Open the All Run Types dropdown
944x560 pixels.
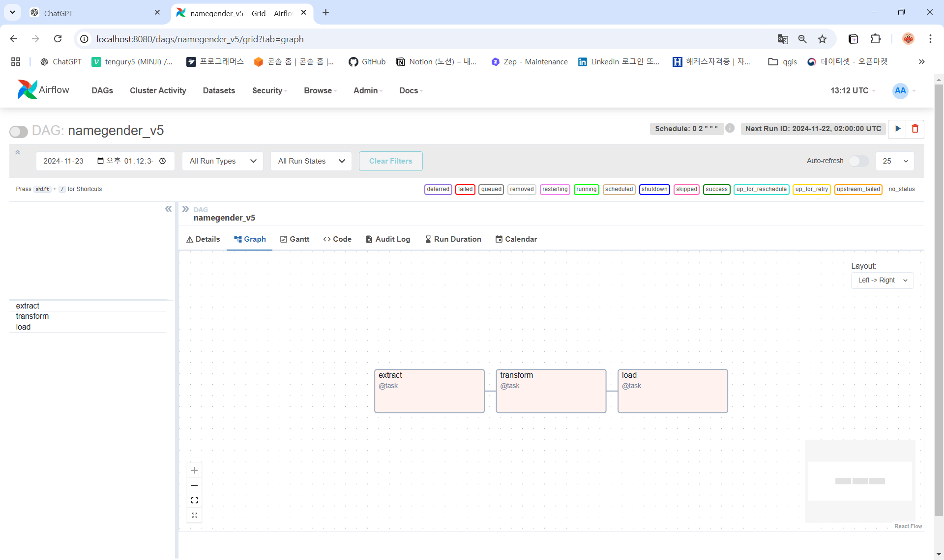[222, 161]
